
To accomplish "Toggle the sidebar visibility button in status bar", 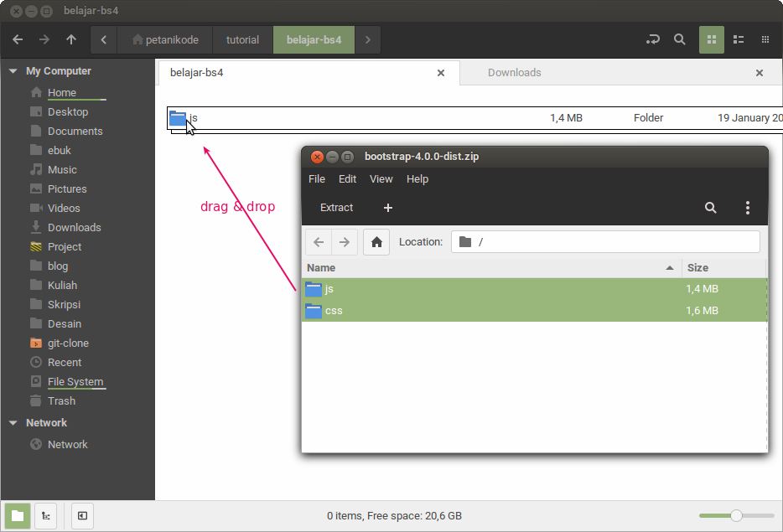I will click(x=81, y=516).
